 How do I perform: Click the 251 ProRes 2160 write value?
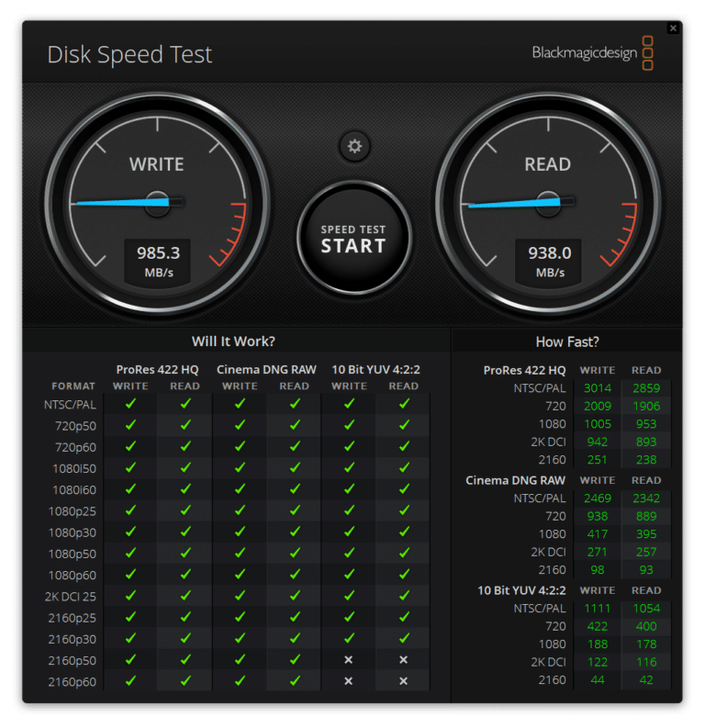tap(598, 460)
